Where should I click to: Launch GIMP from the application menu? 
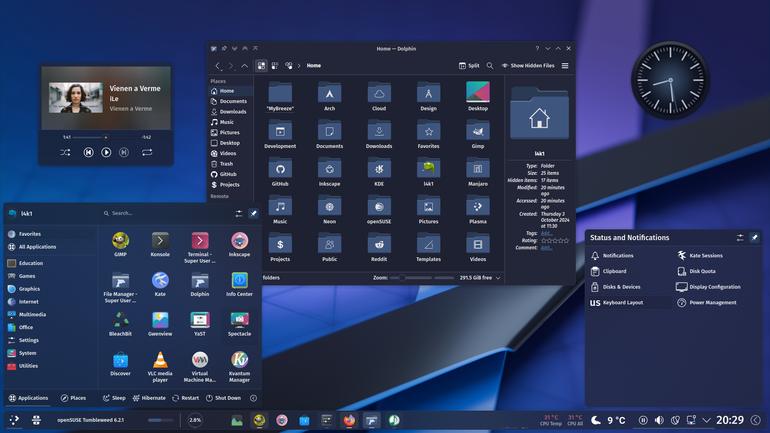point(120,244)
